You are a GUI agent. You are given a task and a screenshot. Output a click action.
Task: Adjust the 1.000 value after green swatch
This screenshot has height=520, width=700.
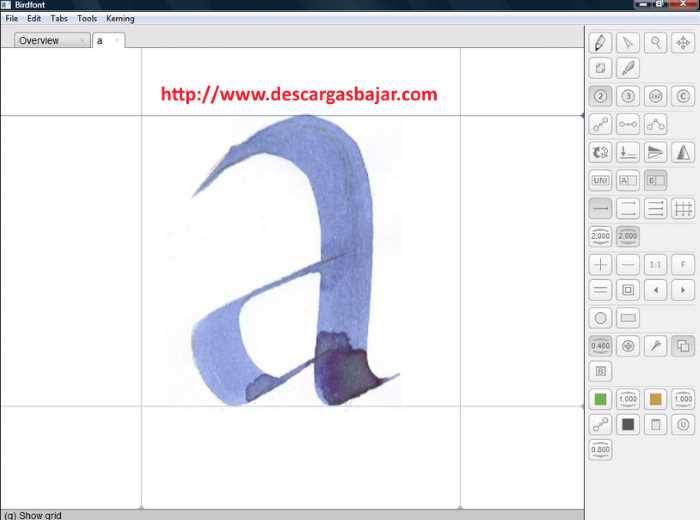click(628, 399)
